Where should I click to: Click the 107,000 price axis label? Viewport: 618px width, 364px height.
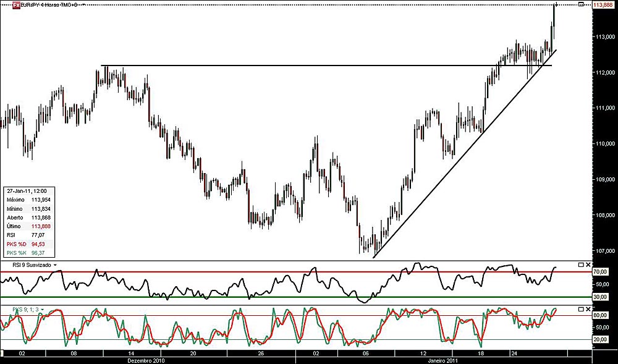point(606,251)
